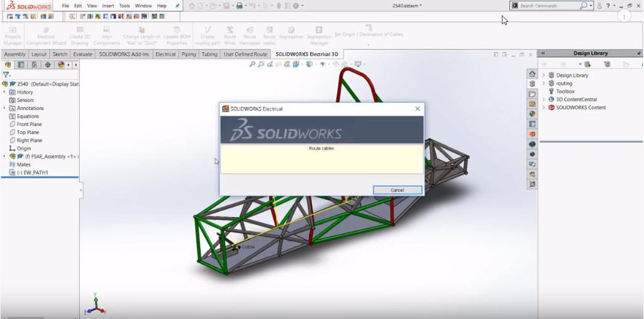Expand SOLIDWORKS Content node
The height and width of the screenshot is (319, 644).
pos(544,108)
